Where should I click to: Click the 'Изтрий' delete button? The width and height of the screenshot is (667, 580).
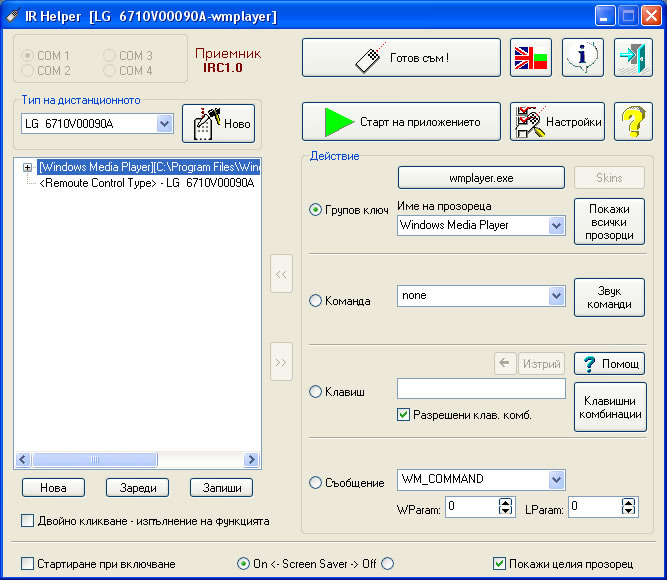coord(542,364)
